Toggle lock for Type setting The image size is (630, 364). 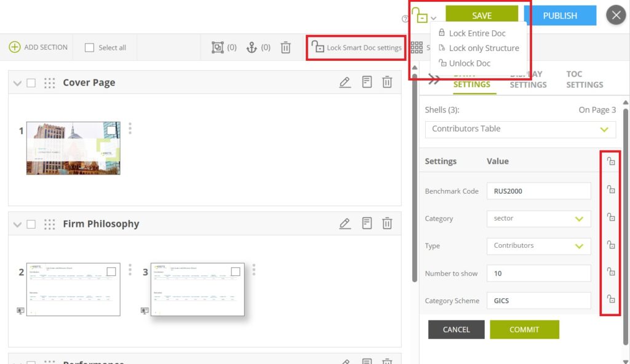pos(611,245)
